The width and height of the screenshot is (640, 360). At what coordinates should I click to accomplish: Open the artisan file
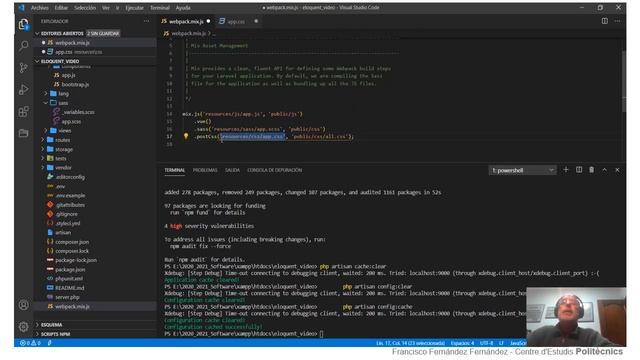63,232
